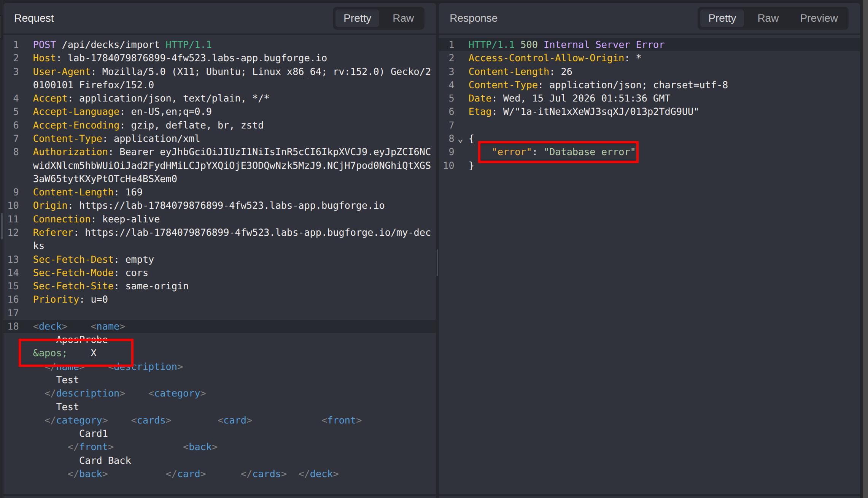Image resolution: width=868 pixels, height=498 pixels.
Task: Click the Card1 text in body
Action: pos(94,434)
